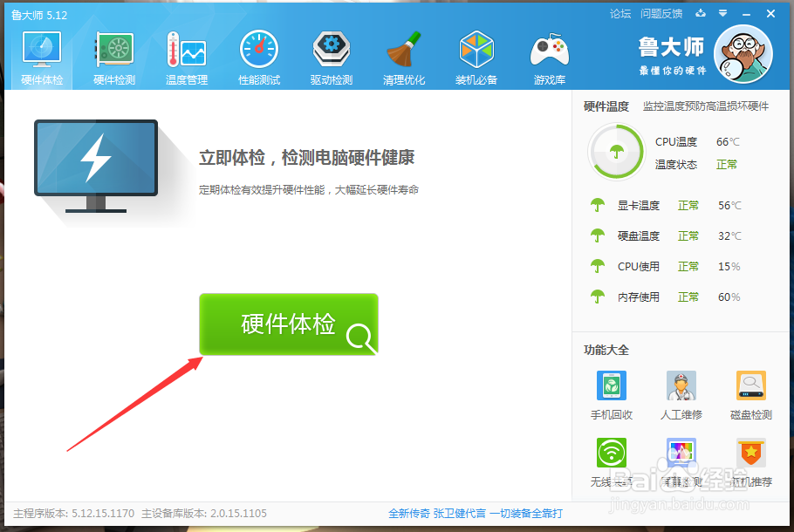
Task: Click the 显卡温度 56℃ reading
Action: (729, 206)
